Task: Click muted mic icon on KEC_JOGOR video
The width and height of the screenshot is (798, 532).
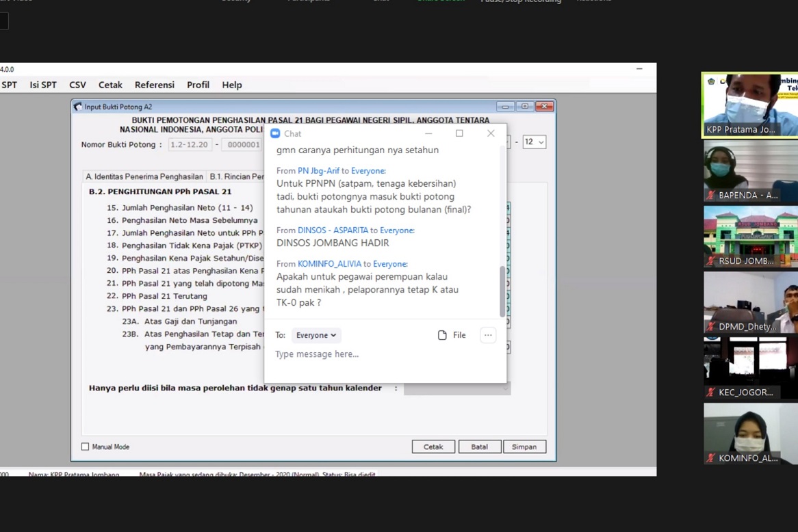Action: [x=711, y=393]
